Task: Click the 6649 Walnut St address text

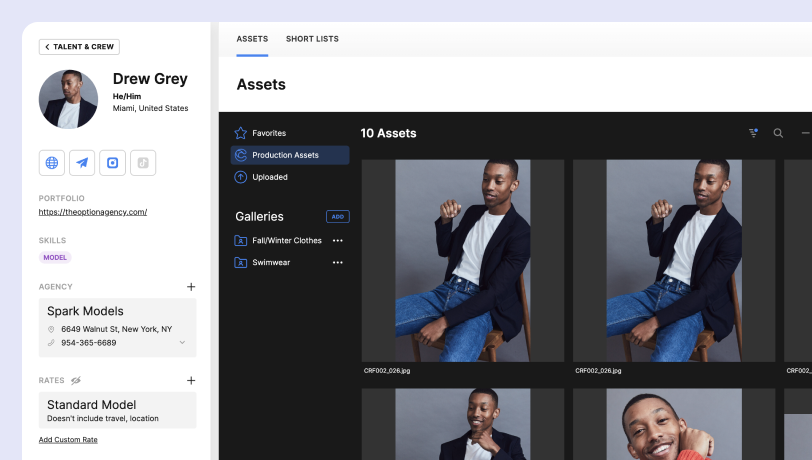Action: pos(117,329)
